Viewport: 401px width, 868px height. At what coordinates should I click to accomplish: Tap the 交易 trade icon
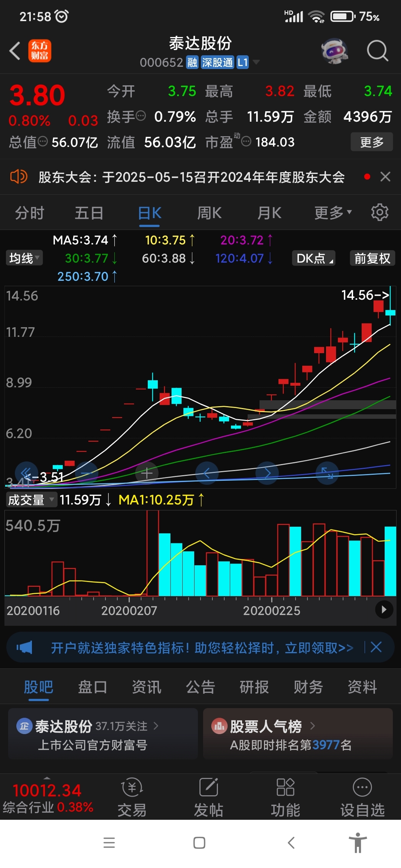(132, 797)
